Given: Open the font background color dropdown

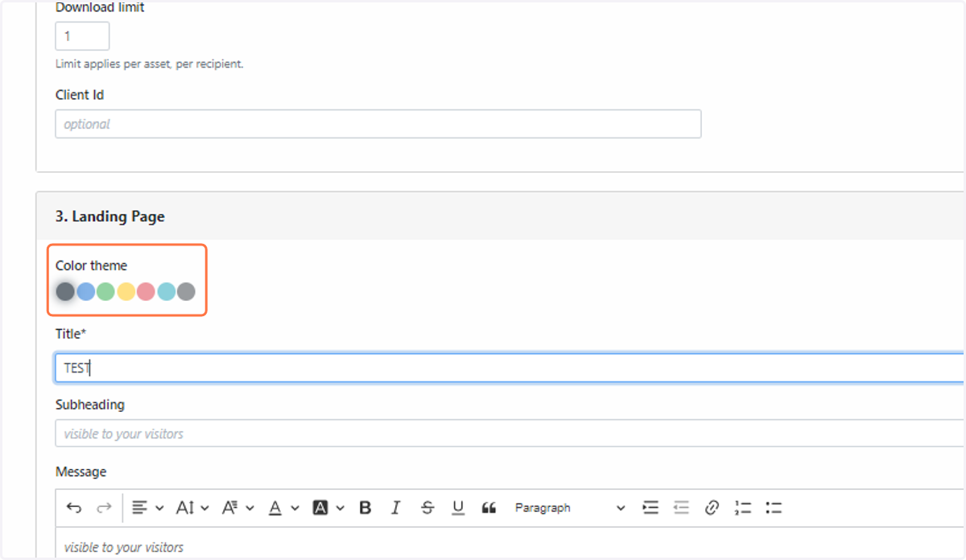Looking at the screenshot, I should [x=328, y=508].
